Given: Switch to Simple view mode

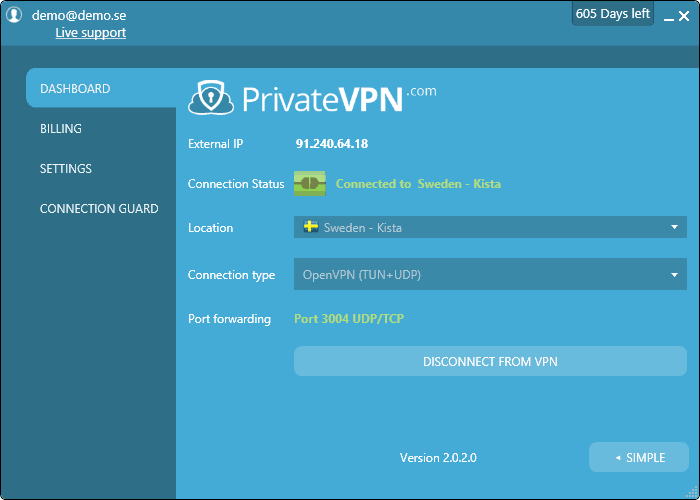Looking at the screenshot, I should (x=639, y=457).
